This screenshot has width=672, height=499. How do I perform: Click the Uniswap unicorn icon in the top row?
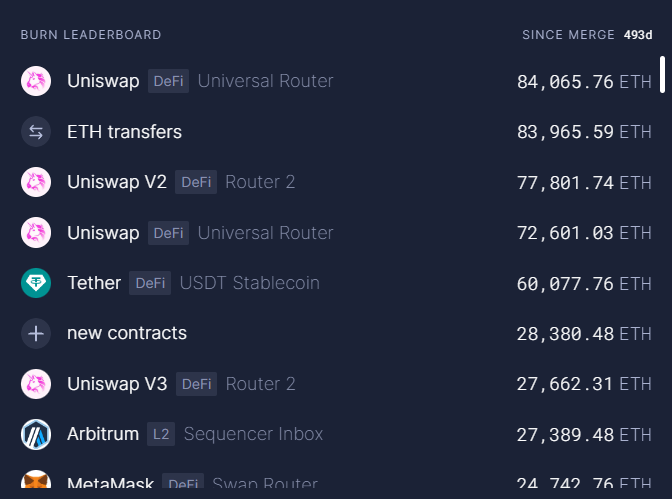pos(36,81)
